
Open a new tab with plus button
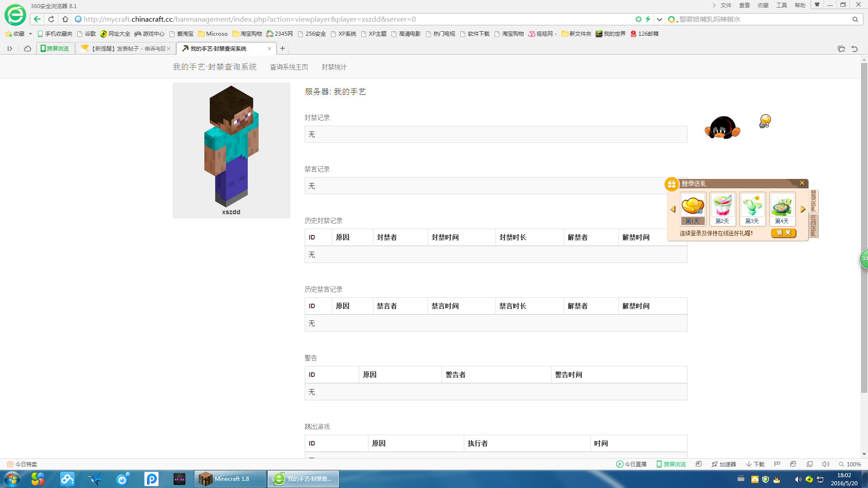(x=283, y=48)
